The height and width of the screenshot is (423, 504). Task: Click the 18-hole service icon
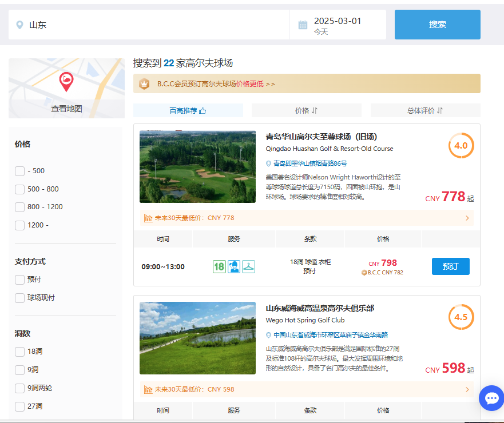click(219, 266)
